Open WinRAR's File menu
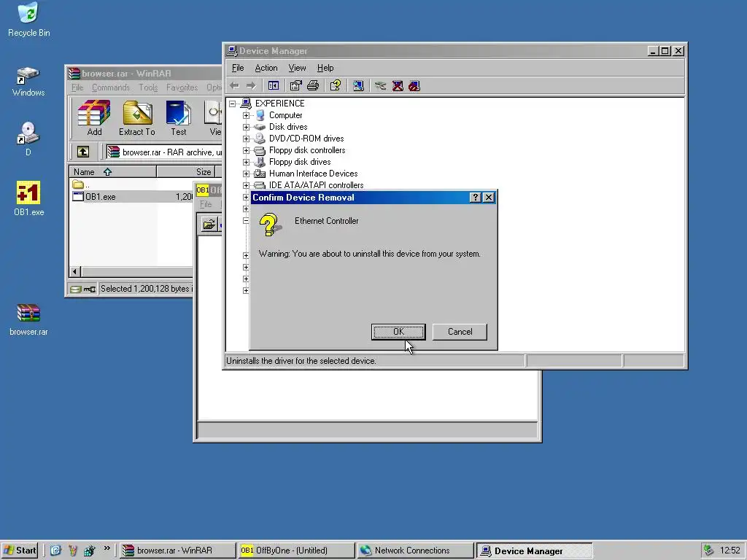This screenshot has height=560, width=747. click(x=77, y=87)
